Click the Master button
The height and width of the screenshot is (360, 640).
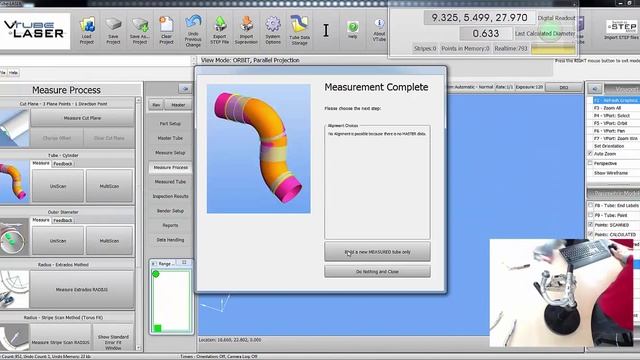pos(178,105)
